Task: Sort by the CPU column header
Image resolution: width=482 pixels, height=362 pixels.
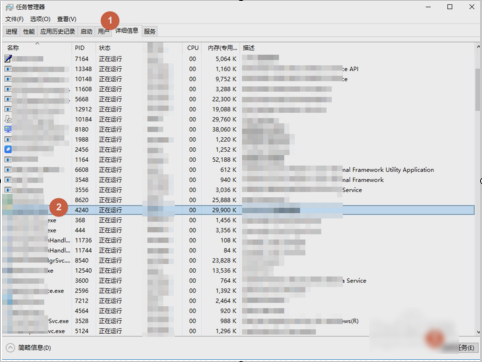Action: click(193, 48)
